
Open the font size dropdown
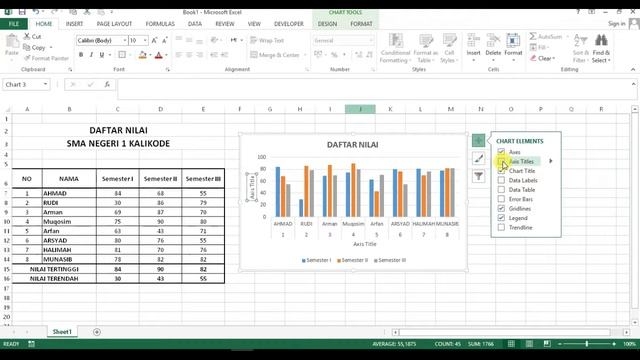click(x=145, y=40)
